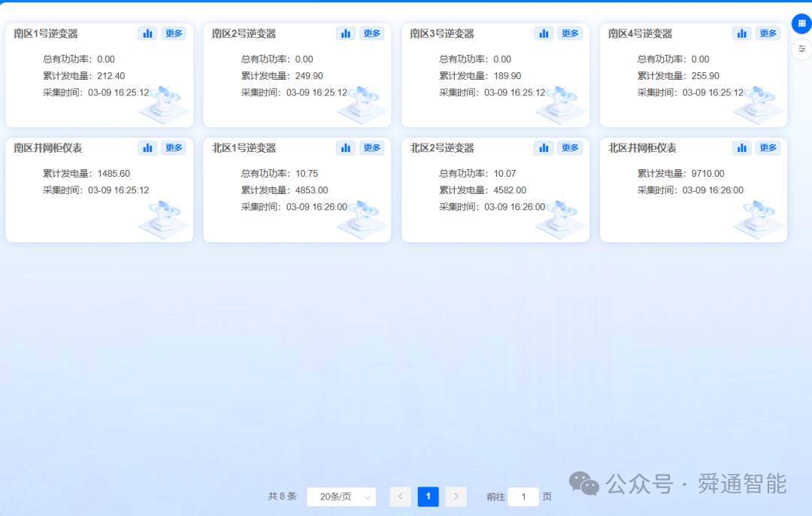Open the chart icon on 南区1号逆变器 card
Screen dimensions: 812x516
(x=147, y=33)
